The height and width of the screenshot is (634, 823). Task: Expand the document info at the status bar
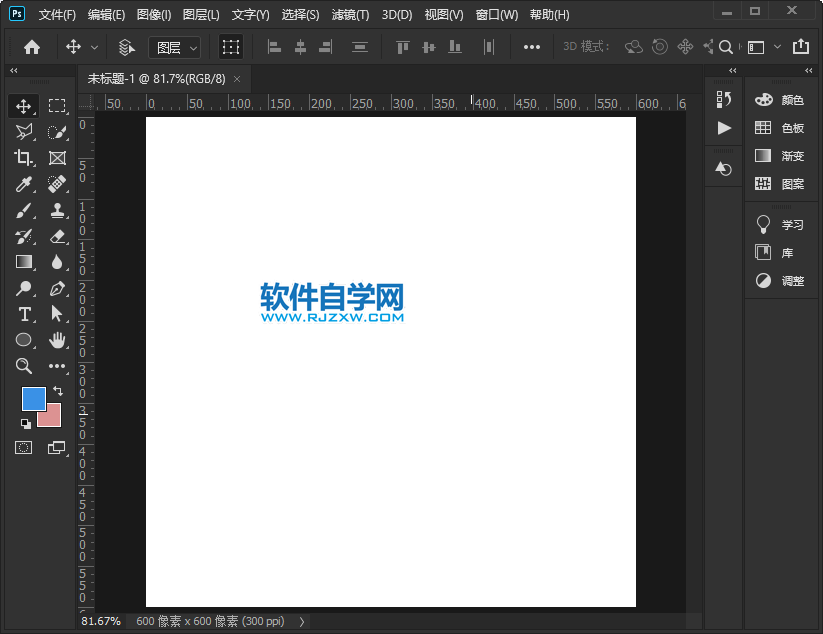tap(302, 621)
